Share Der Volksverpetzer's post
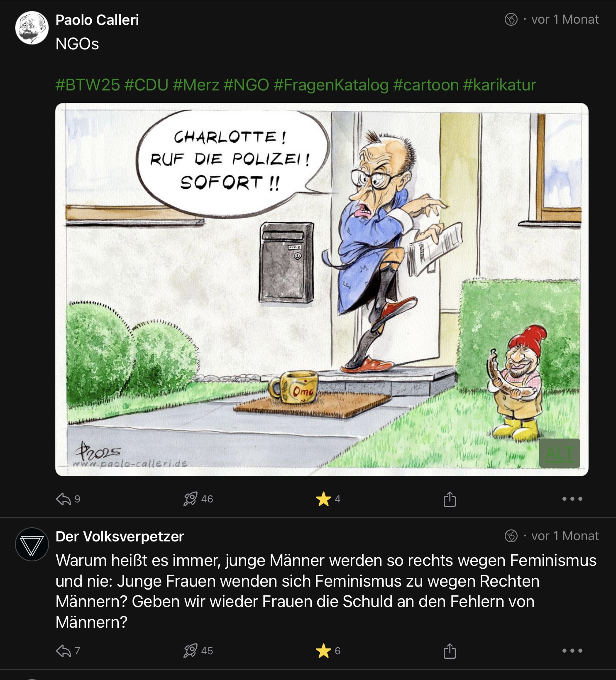This screenshot has height=680, width=616. click(x=450, y=651)
